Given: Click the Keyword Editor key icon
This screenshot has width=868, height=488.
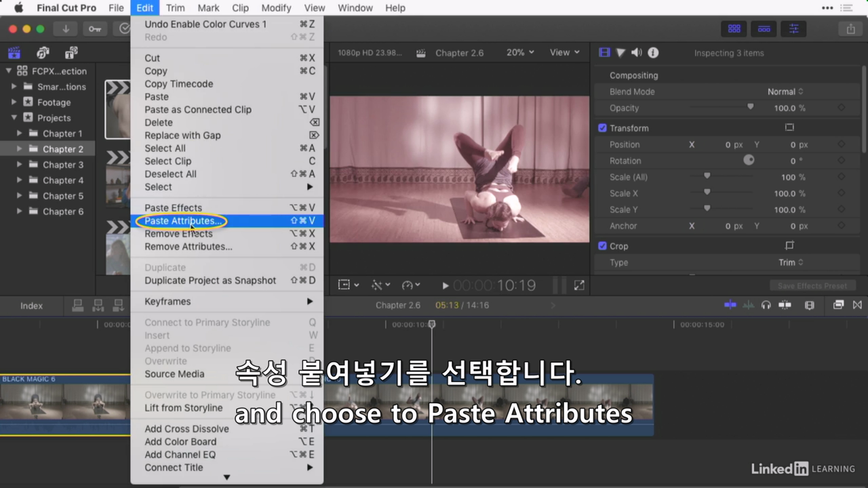Looking at the screenshot, I should (x=94, y=28).
